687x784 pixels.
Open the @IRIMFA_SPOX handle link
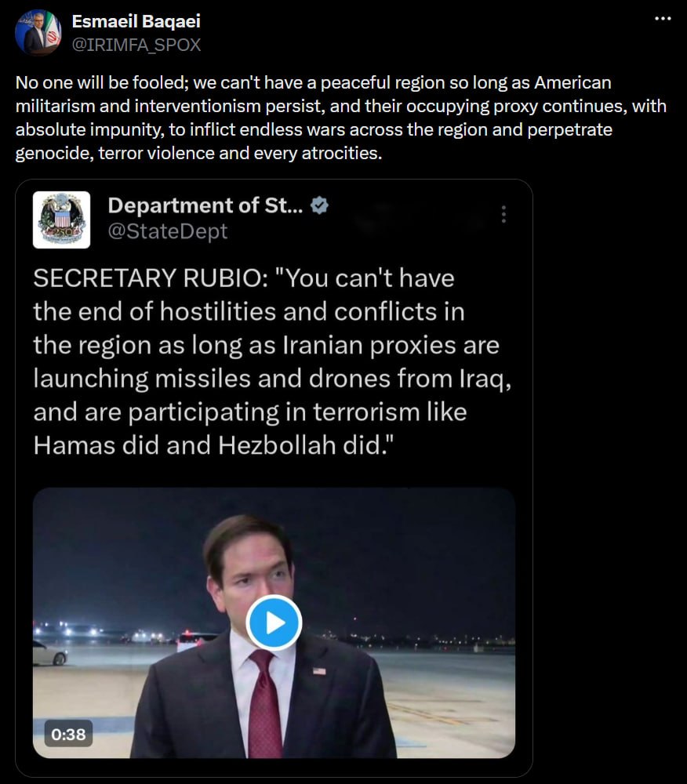point(136,45)
